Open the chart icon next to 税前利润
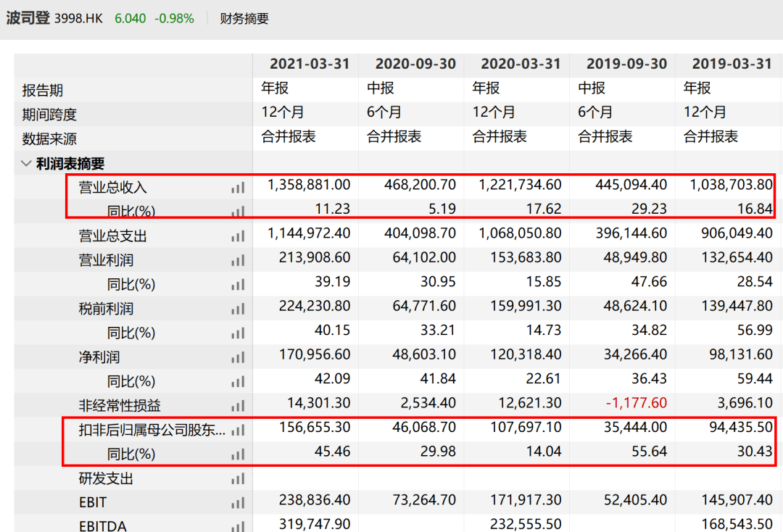This screenshot has width=783, height=532. pos(237,308)
